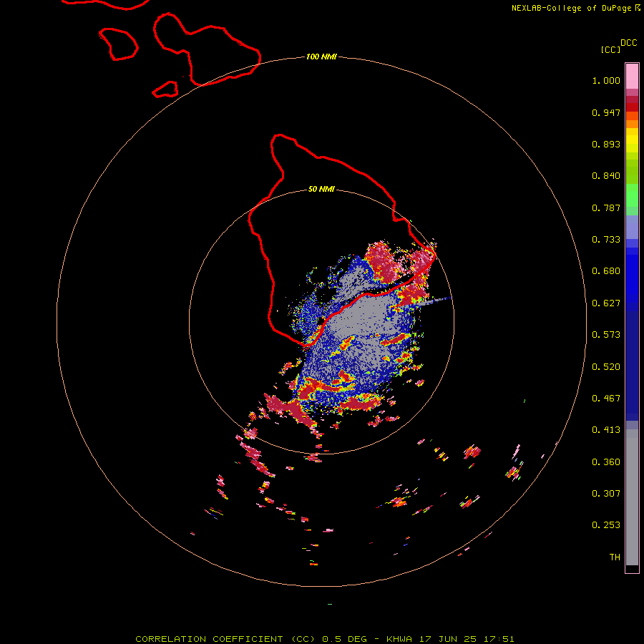Select the 1.000 scale value

tap(606, 80)
